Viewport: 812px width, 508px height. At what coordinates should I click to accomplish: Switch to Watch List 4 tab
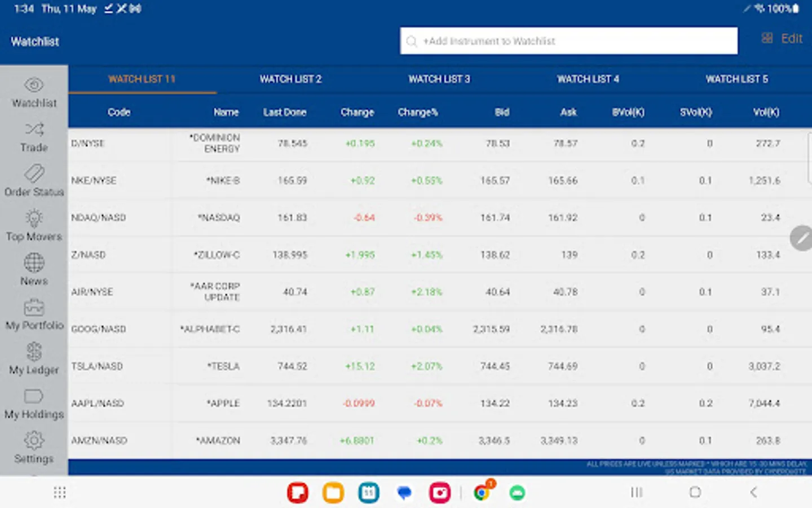click(x=588, y=79)
